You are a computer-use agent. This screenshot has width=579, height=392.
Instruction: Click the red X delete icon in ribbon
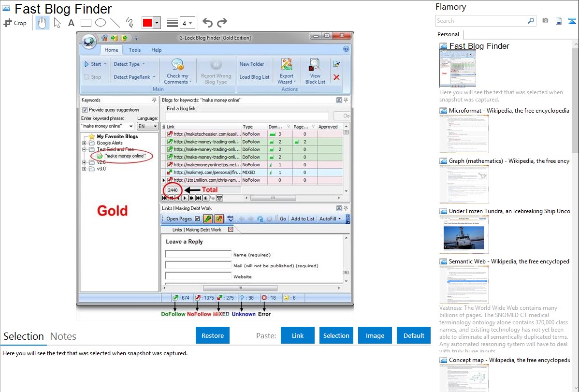click(336, 77)
